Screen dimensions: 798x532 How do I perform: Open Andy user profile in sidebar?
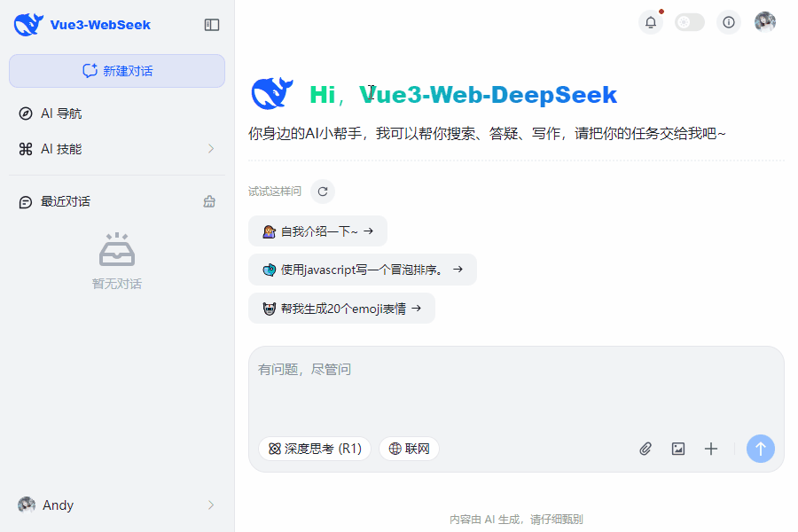coord(117,505)
